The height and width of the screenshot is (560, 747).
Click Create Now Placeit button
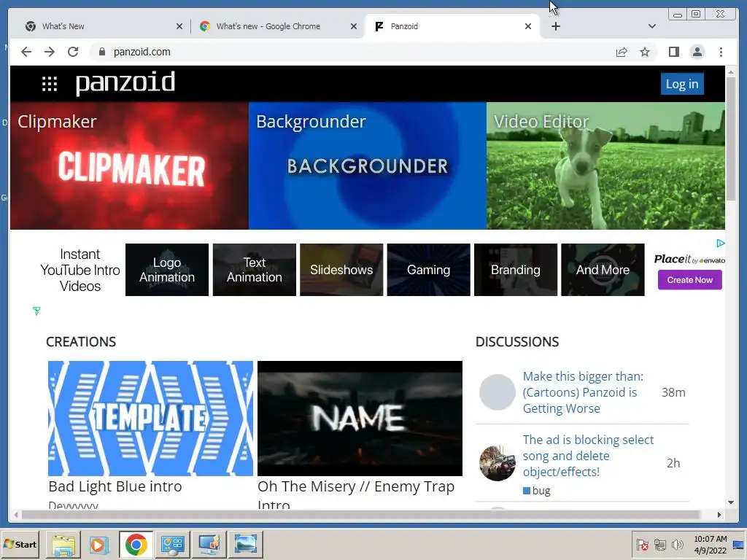tap(690, 280)
